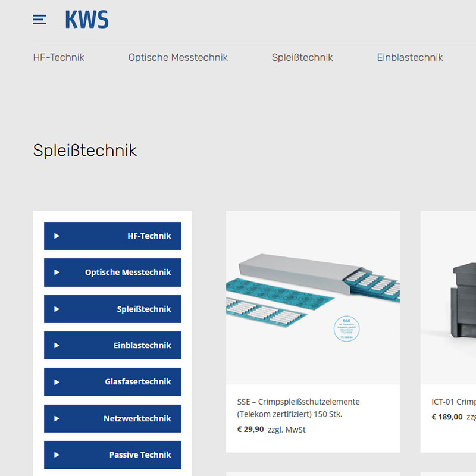Open the hamburger menu icon
Image resolution: width=476 pixels, height=476 pixels.
pos(39,20)
